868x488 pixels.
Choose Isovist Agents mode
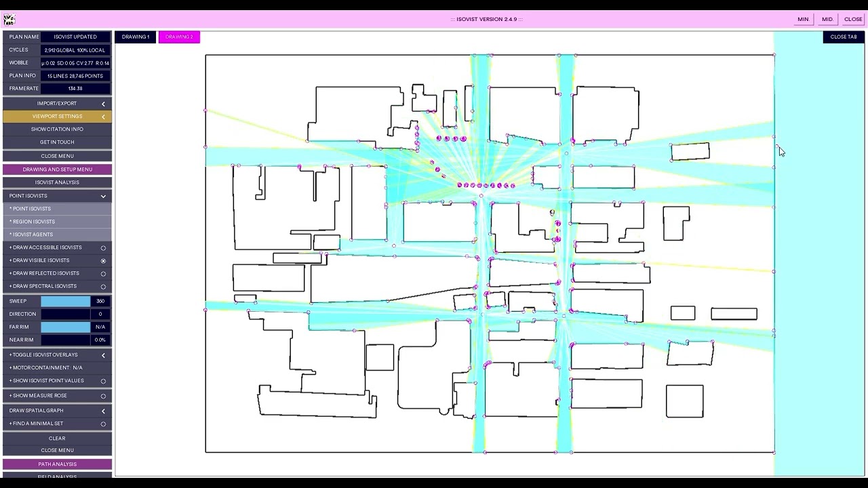click(57, 235)
